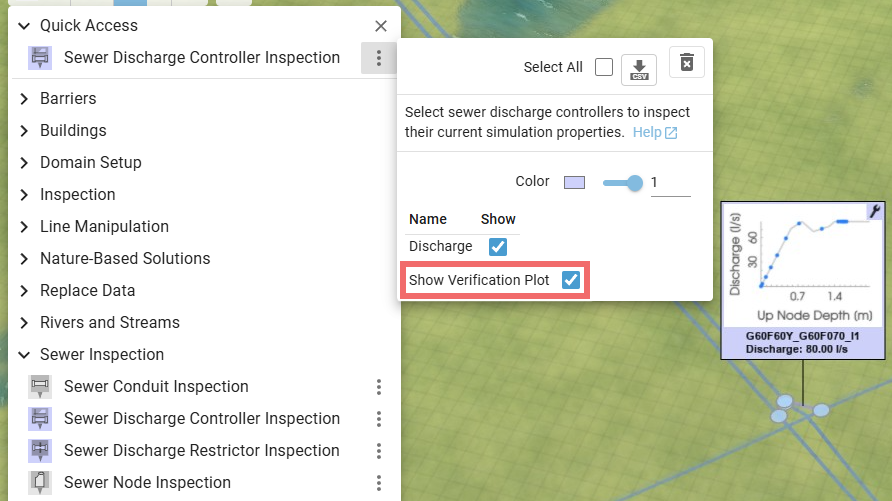Collapse the Sewer Inspection category
The height and width of the screenshot is (501, 892).
(24, 355)
